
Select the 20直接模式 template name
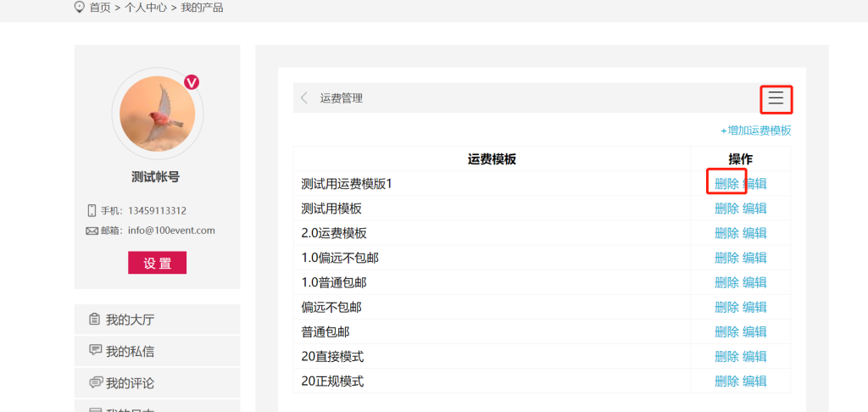(332, 356)
